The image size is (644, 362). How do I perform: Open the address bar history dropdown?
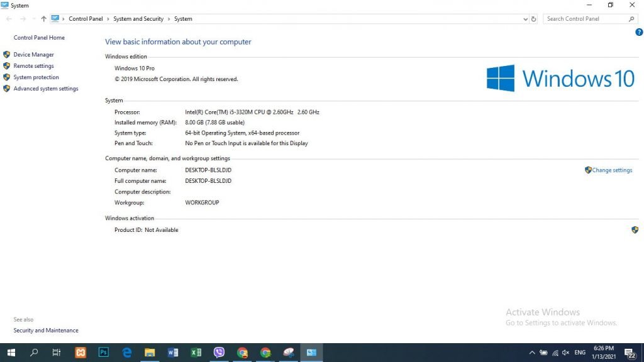click(x=525, y=19)
